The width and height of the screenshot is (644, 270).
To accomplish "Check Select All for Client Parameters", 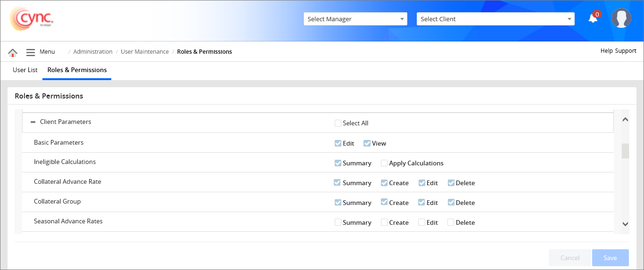I will click(x=338, y=123).
